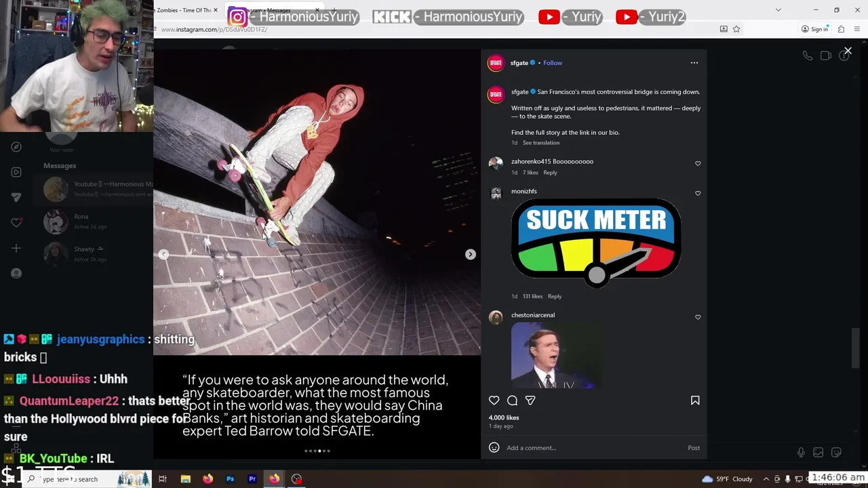This screenshot has height=488, width=868.
Task: Open Task View on the taskbar
Action: point(163,479)
